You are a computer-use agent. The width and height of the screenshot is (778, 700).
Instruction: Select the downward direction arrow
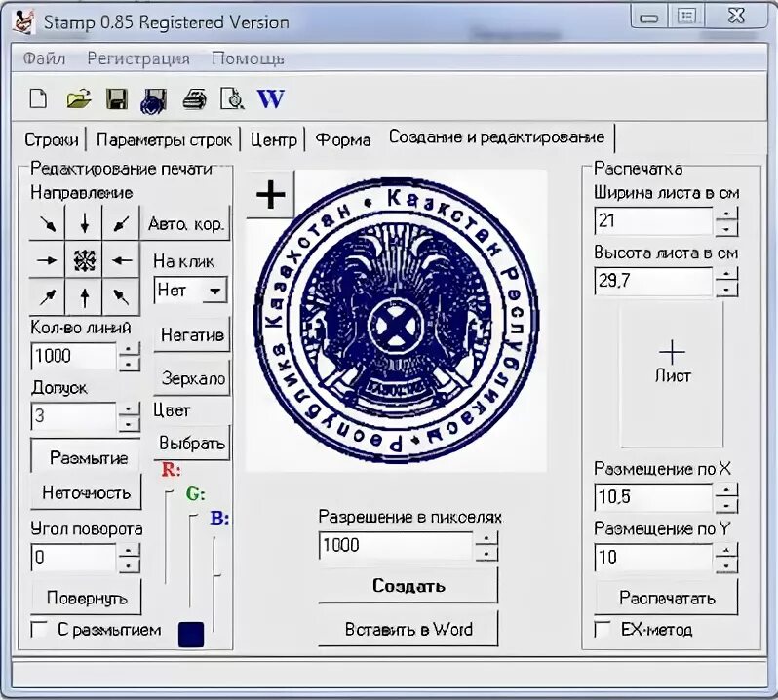(x=84, y=223)
